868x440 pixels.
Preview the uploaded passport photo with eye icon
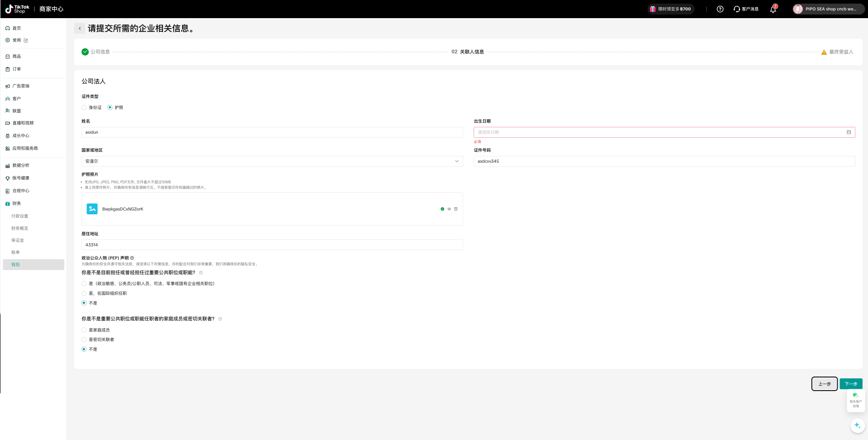click(x=449, y=209)
